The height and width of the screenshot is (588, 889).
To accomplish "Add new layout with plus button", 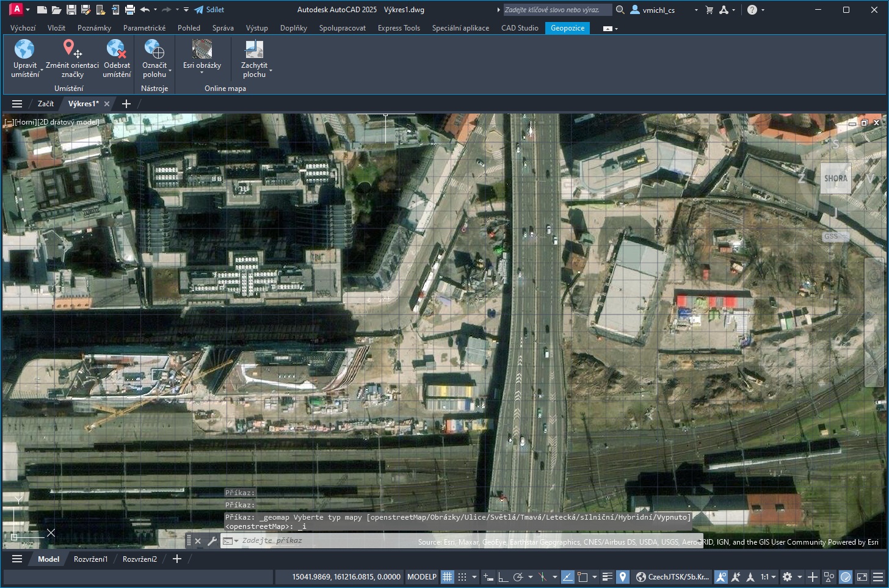I will point(177,559).
